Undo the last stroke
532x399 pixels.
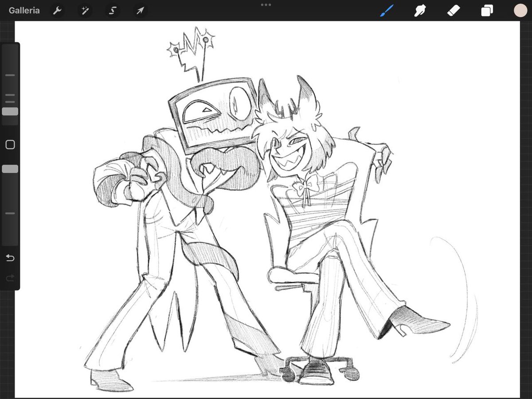(10, 258)
